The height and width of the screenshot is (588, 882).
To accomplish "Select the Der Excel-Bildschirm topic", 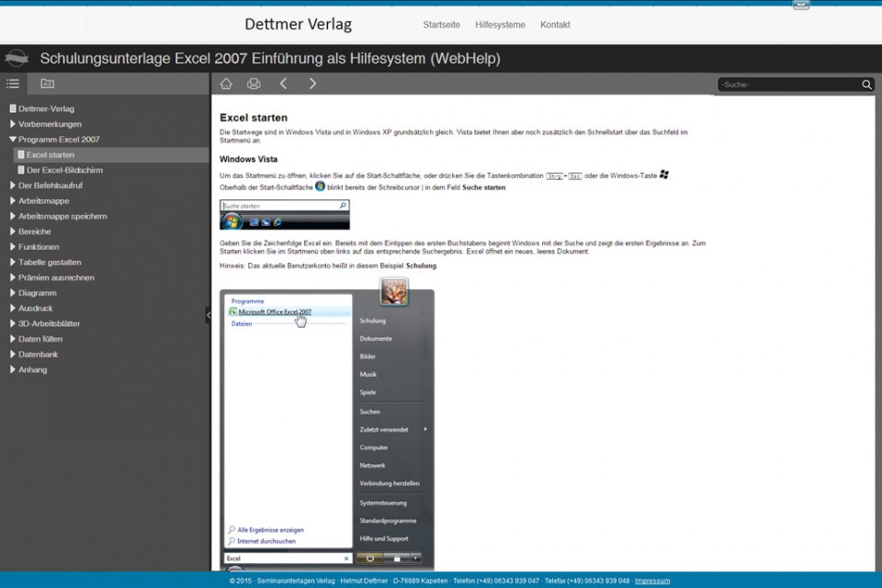I will point(64,170).
